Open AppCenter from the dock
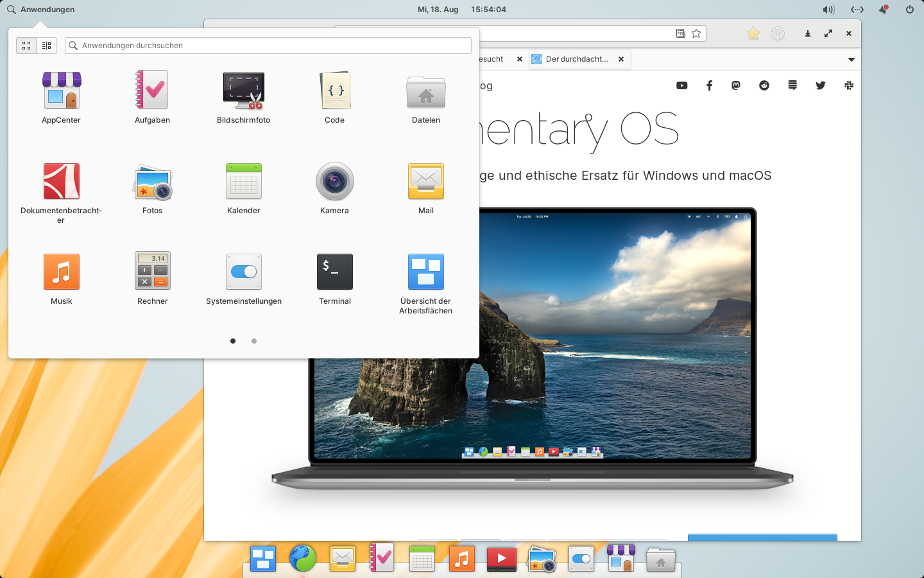This screenshot has width=924, height=578. tap(621, 557)
